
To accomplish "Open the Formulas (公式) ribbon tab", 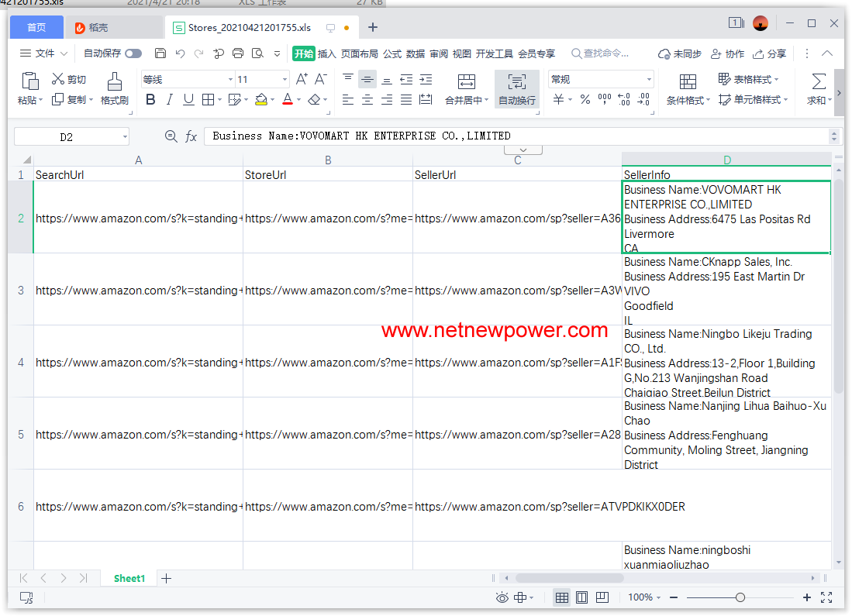I will (x=392, y=53).
